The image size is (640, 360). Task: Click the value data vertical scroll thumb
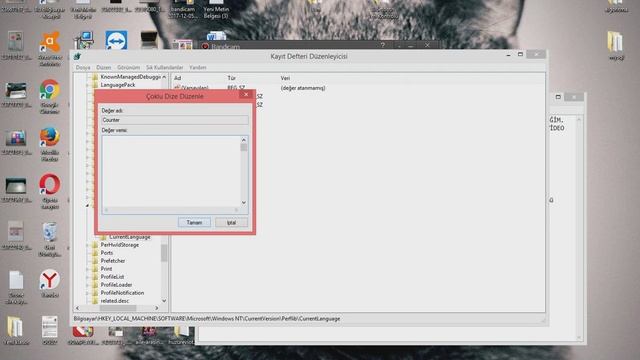pos(244,147)
